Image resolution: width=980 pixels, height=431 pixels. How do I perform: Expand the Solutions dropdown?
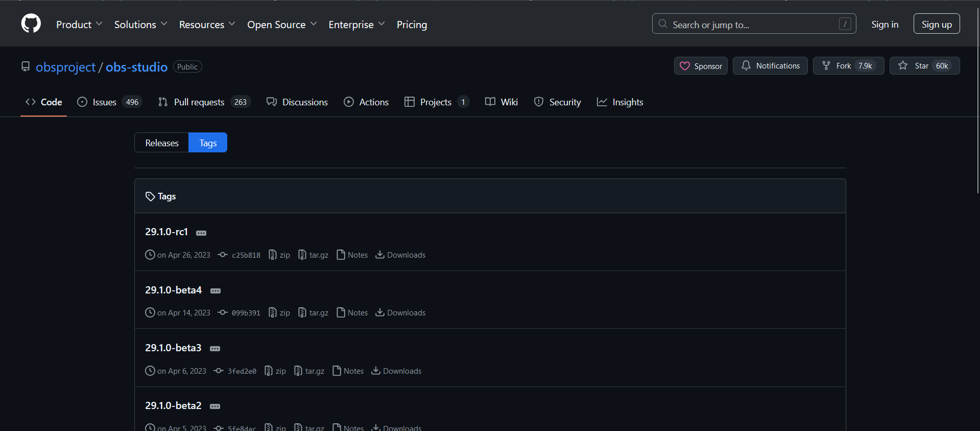(140, 25)
